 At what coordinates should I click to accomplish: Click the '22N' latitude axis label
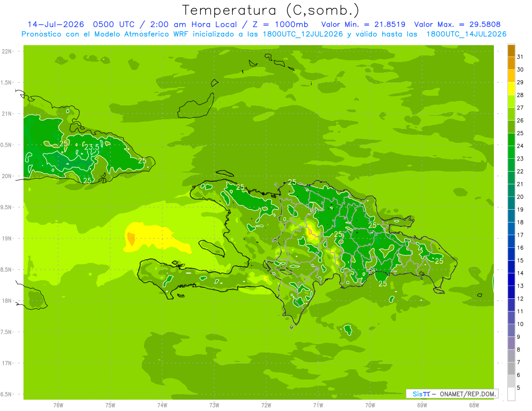7,51
